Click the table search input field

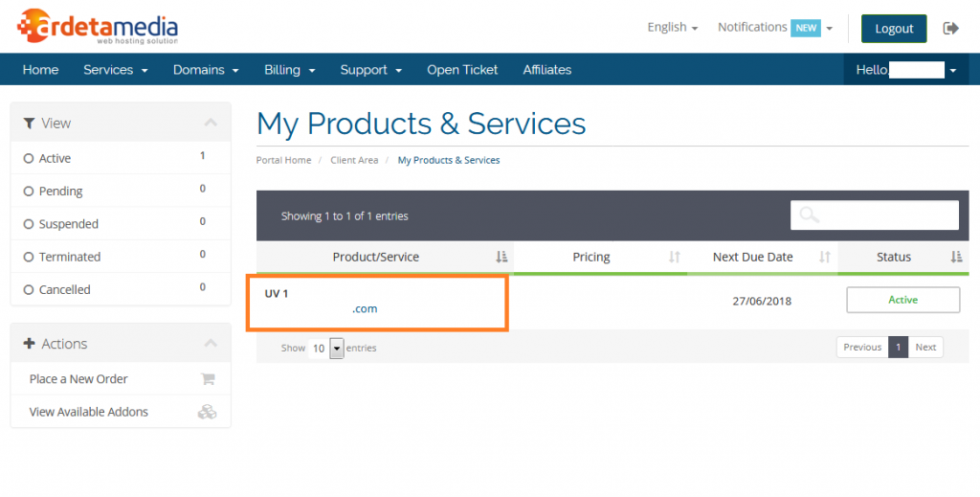(886, 215)
